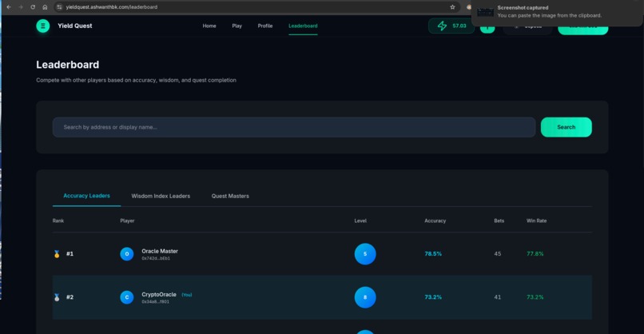Click the gold medal icon at rank #1
The height and width of the screenshot is (334, 644).
click(x=57, y=254)
